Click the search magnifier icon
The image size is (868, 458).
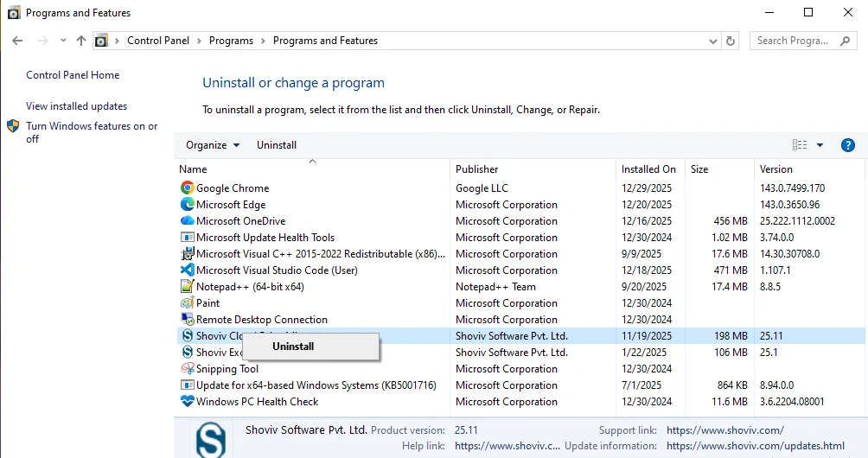pyautogui.click(x=845, y=41)
